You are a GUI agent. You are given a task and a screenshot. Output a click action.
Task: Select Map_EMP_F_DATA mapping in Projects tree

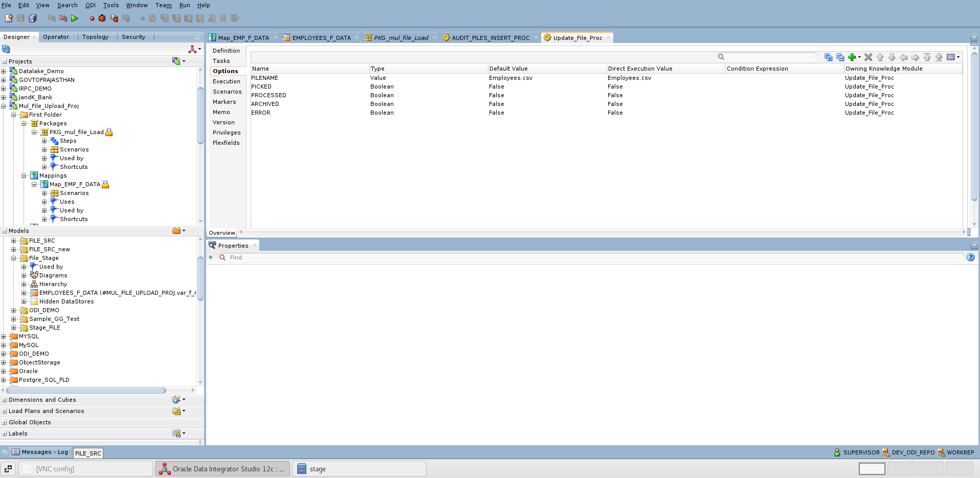[x=75, y=184]
